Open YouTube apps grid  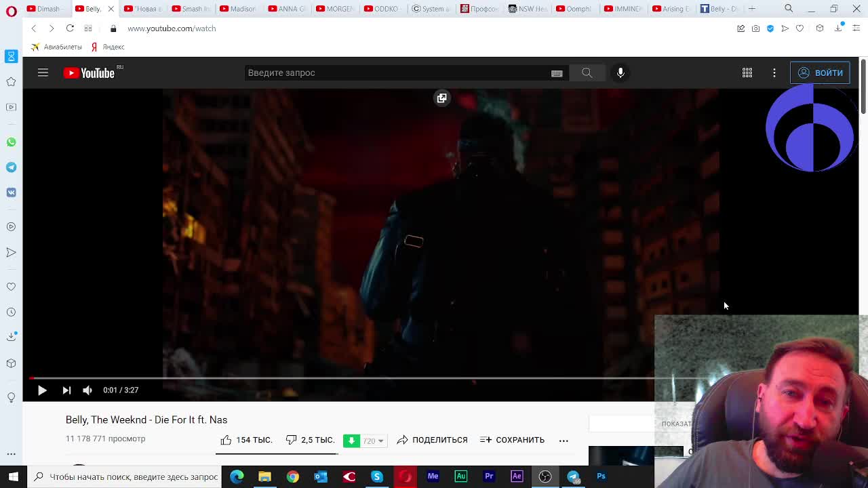pyautogui.click(x=747, y=73)
